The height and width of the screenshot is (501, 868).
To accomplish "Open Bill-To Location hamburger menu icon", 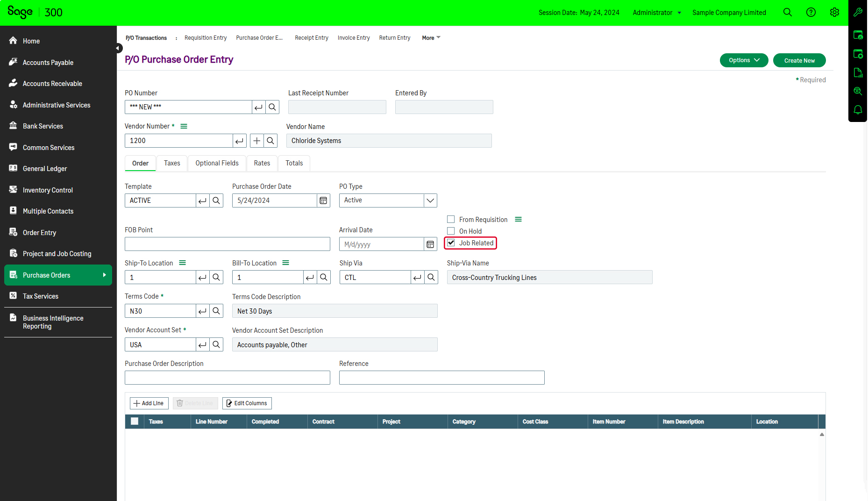I will pos(285,263).
